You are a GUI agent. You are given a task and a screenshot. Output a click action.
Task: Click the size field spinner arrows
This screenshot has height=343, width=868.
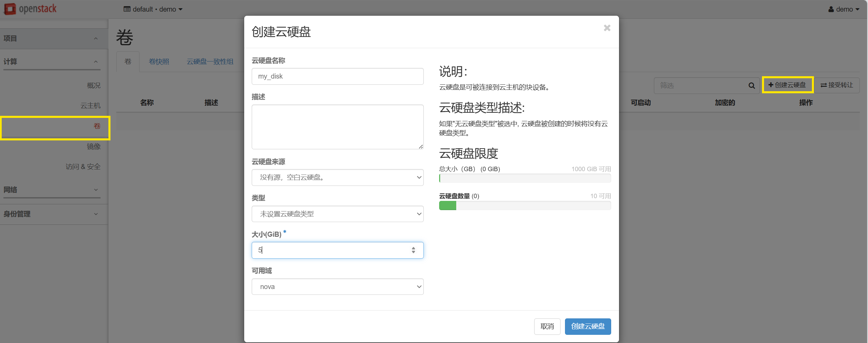[413, 250]
